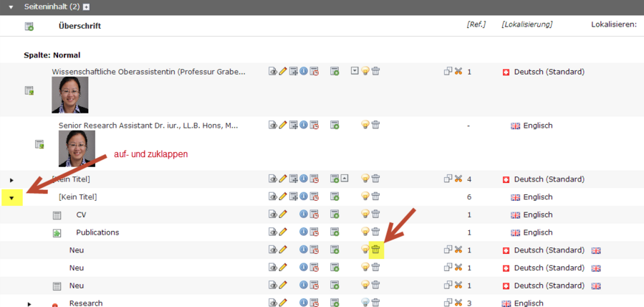Open the Wissenschaftliche Oberassistentin portrait thumbnail
The height and width of the screenshot is (307, 644).
pyautogui.click(x=69, y=95)
